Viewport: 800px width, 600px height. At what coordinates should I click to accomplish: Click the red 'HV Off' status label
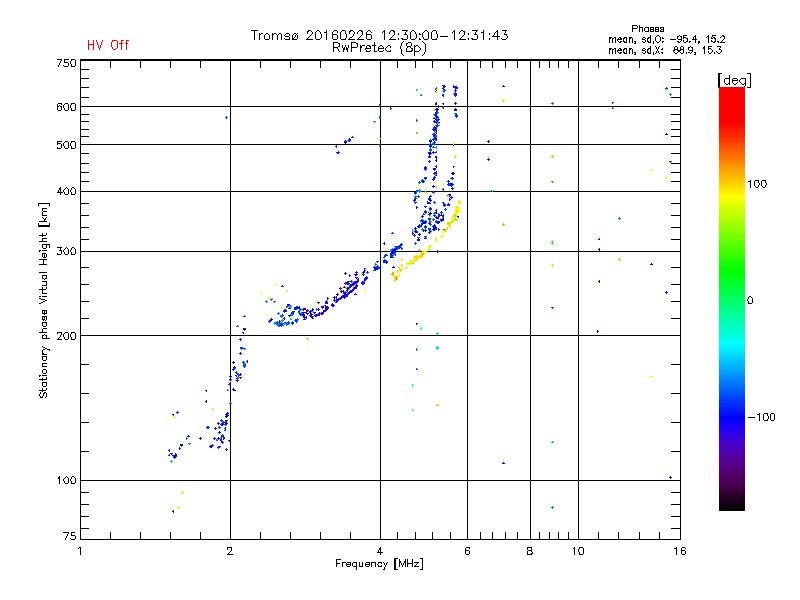[108, 45]
